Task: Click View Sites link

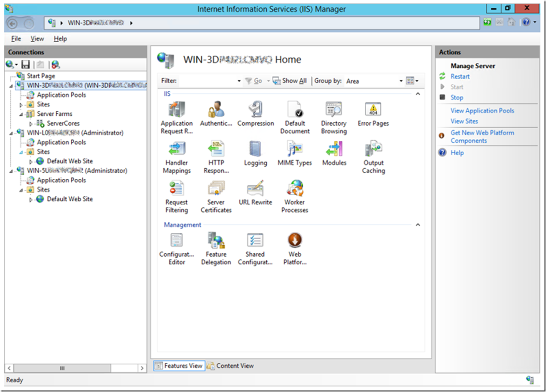Action: (464, 121)
